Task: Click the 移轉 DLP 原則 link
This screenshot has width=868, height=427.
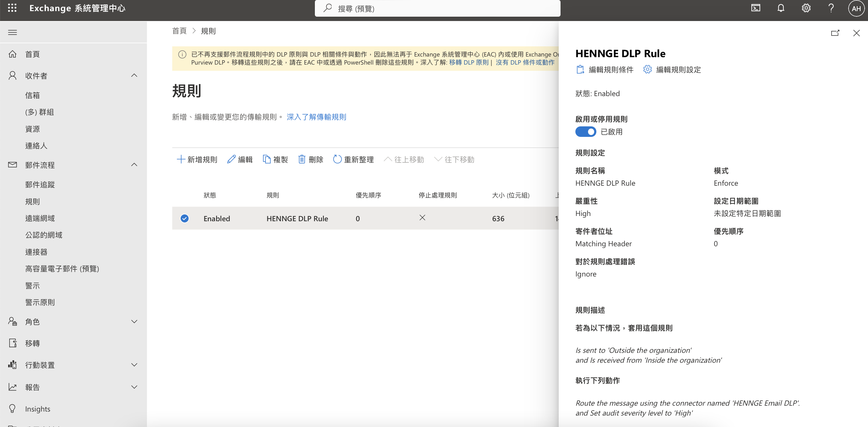Action: click(468, 62)
